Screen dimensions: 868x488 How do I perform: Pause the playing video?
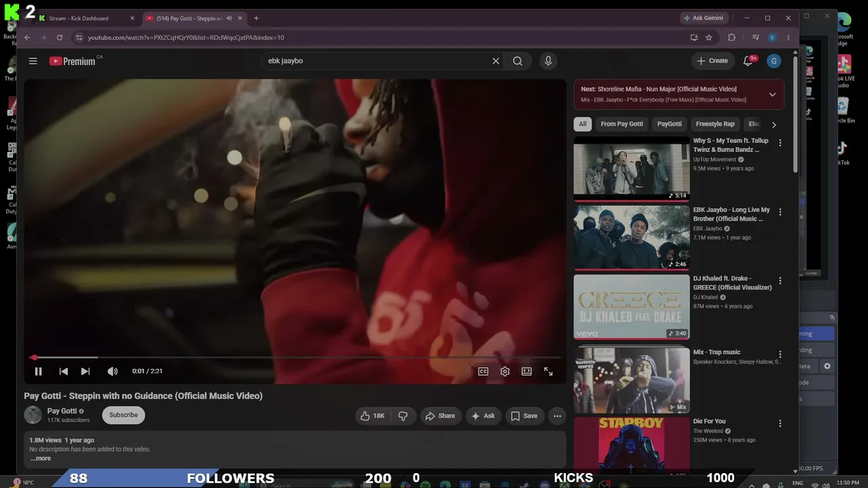[39, 371]
